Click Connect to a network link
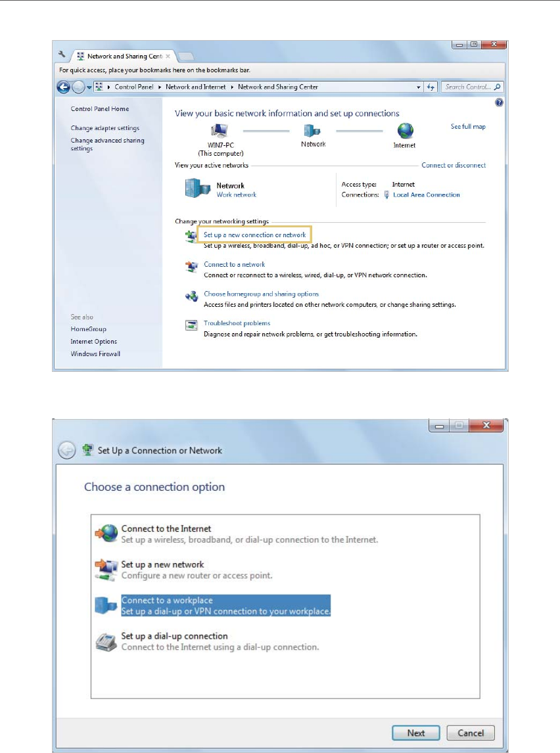Image resolution: width=560 pixels, height=753 pixels. 235,265
